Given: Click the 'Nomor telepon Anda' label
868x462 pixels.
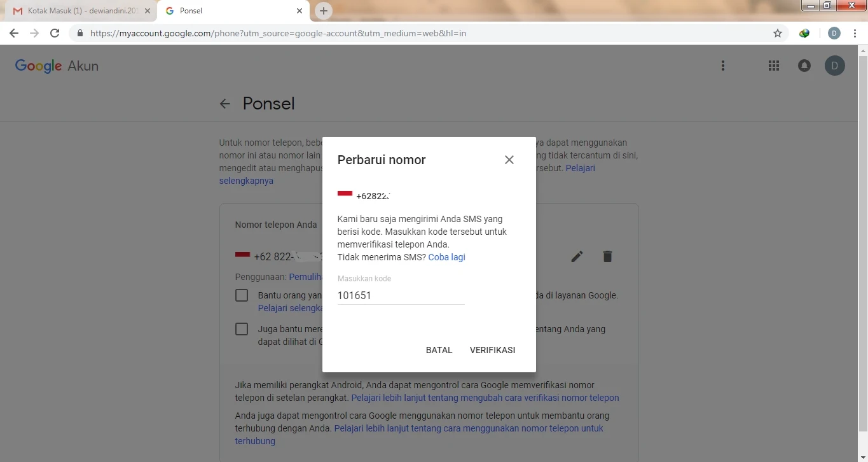Looking at the screenshot, I should point(276,225).
